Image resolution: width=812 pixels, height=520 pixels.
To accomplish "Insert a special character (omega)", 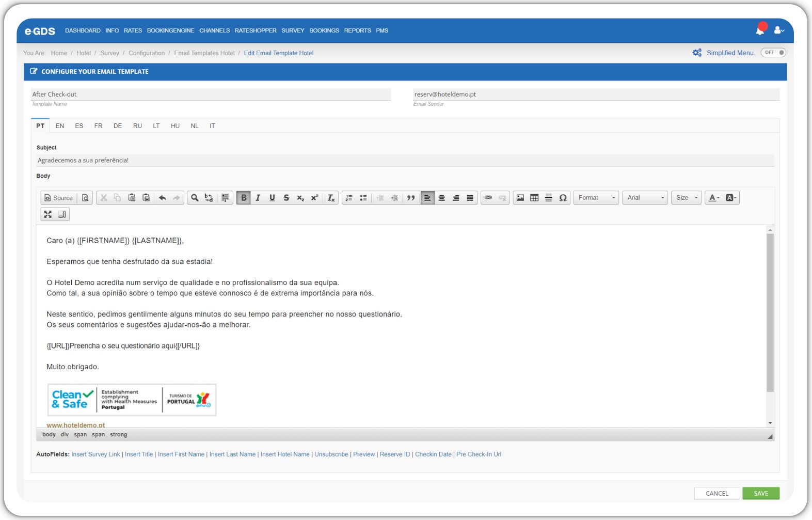I will 563,198.
